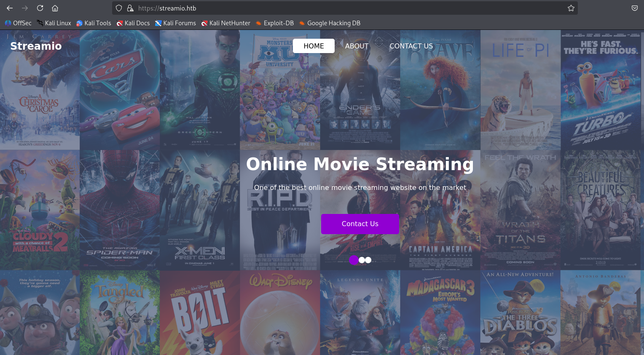Click the Bolt movie poster
Screen dimensions: 644x355
(x=200, y=312)
